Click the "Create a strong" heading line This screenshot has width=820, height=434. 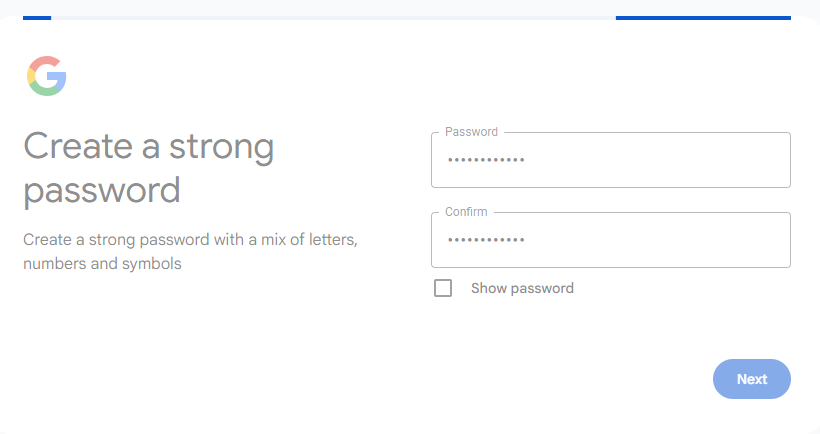(x=148, y=147)
